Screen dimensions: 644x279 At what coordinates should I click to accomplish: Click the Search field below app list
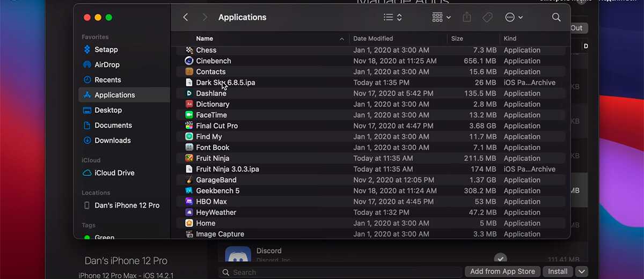(x=343, y=272)
